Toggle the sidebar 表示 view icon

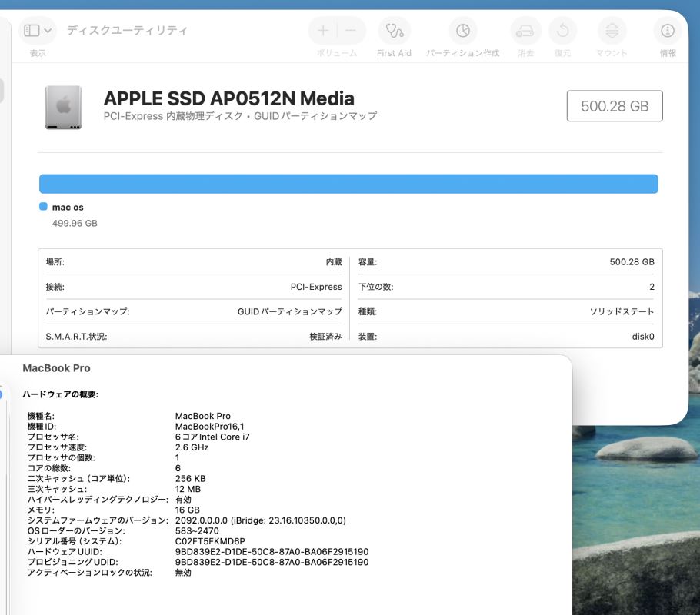[x=32, y=31]
